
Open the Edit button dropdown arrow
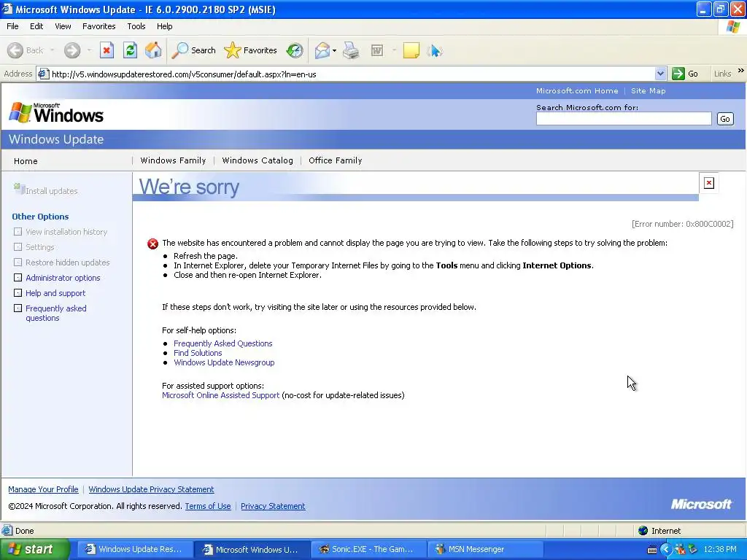(394, 50)
